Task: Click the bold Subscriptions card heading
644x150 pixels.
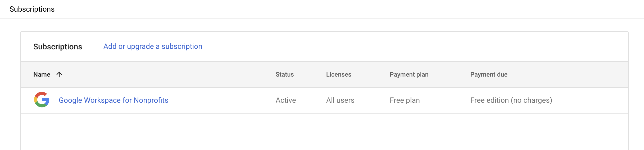Action: point(58,47)
